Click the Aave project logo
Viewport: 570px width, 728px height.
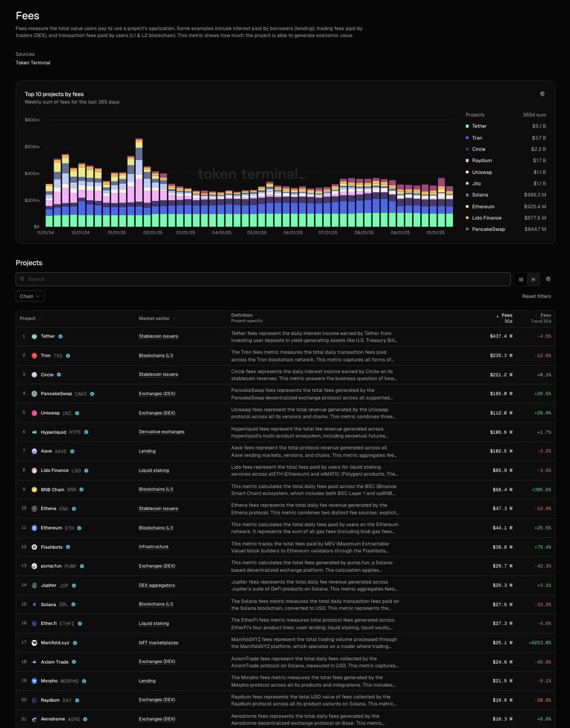pyautogui.click(x=35, y=451)
